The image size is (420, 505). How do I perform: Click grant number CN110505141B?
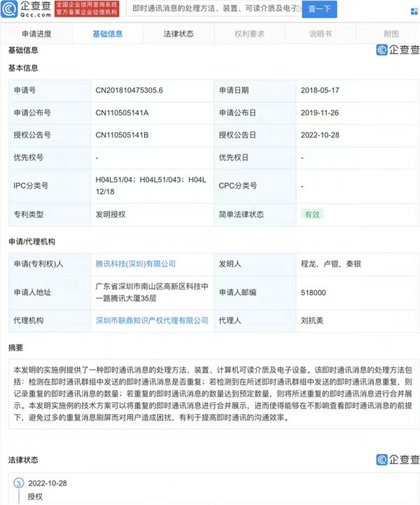point(122,135)
